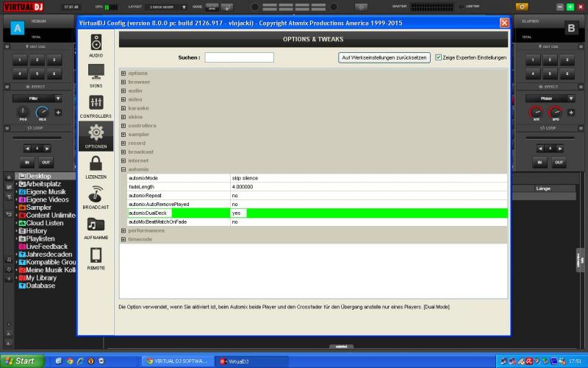Close the VirtualDJ Config dialog
This screenshot has width=588, height=368.
pyautogui.click(x=504, y=23)
